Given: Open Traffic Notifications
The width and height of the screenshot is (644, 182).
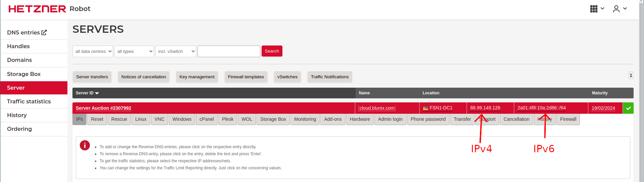Looking at the screenshot, I should (x=330, y=77).
